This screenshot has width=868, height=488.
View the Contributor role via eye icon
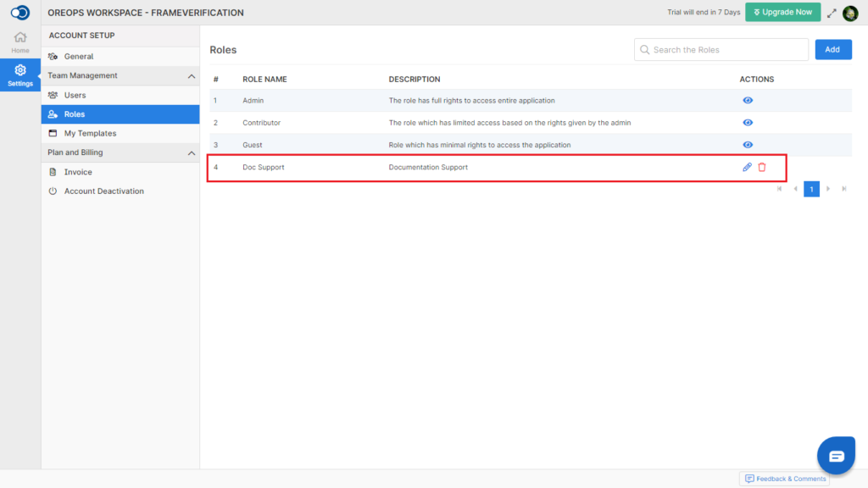[748, 122]
